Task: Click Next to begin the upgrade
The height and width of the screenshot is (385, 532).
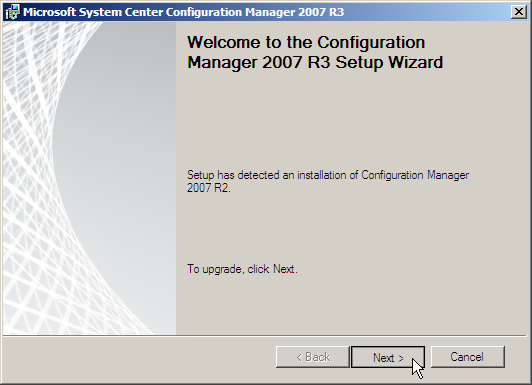Action: coord(388,357)
